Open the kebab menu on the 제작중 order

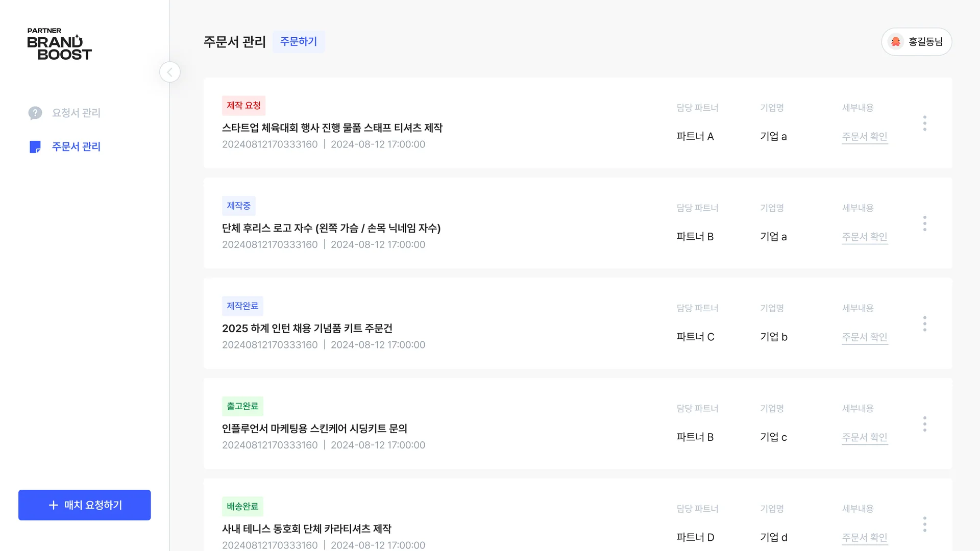924,223
